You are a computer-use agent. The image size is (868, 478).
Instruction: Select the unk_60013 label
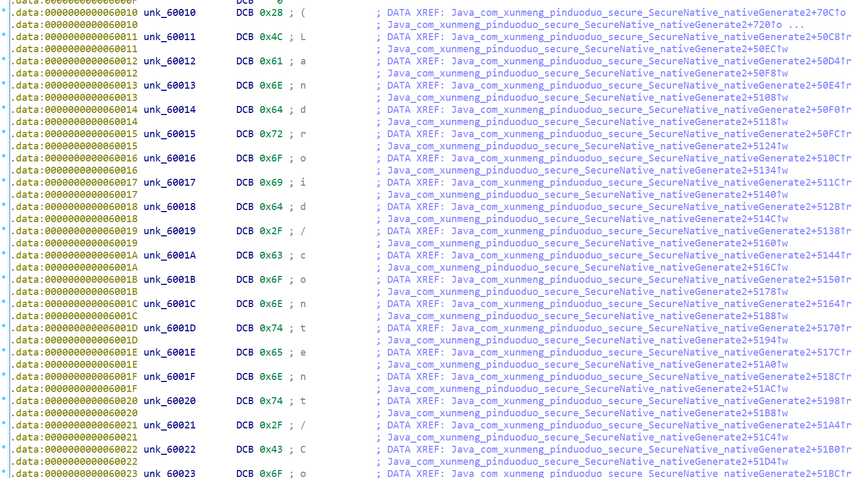pyautogui.click(x=169, y=85)
